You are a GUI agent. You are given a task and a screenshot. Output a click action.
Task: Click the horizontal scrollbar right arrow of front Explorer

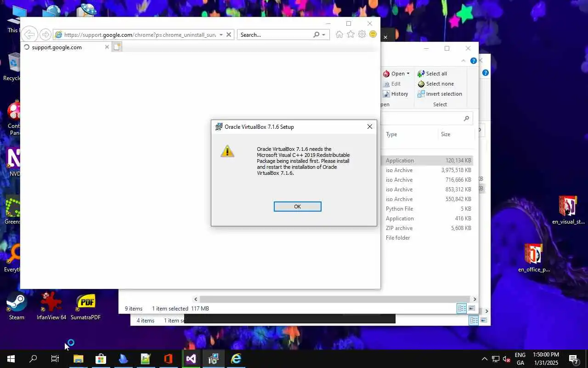475,299
